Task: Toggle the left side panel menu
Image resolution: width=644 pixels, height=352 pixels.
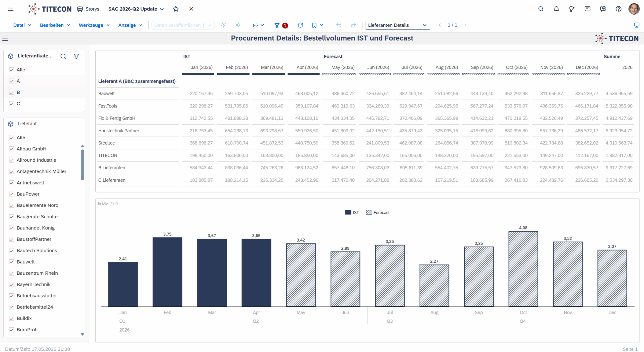Action: 5,39
